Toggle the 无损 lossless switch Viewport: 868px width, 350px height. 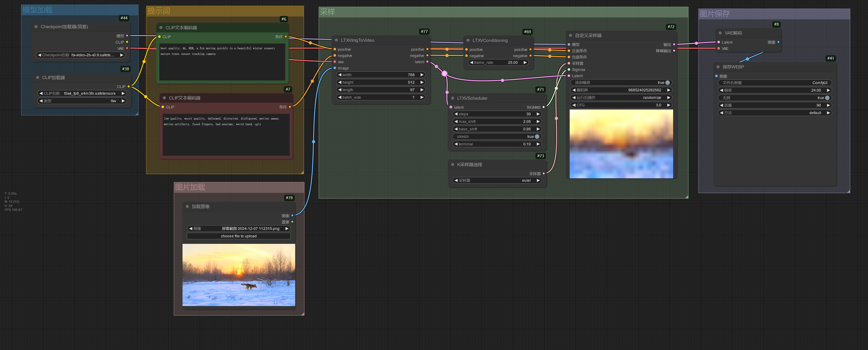coord(827,98)
